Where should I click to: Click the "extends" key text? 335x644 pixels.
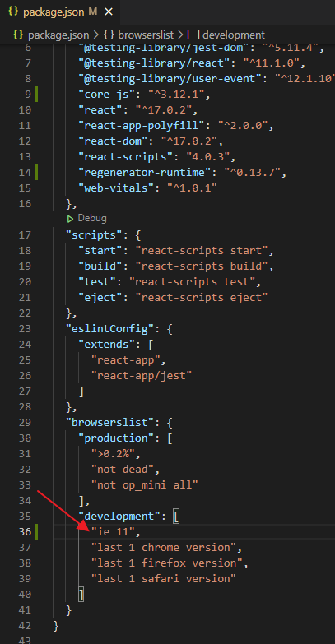107,345
